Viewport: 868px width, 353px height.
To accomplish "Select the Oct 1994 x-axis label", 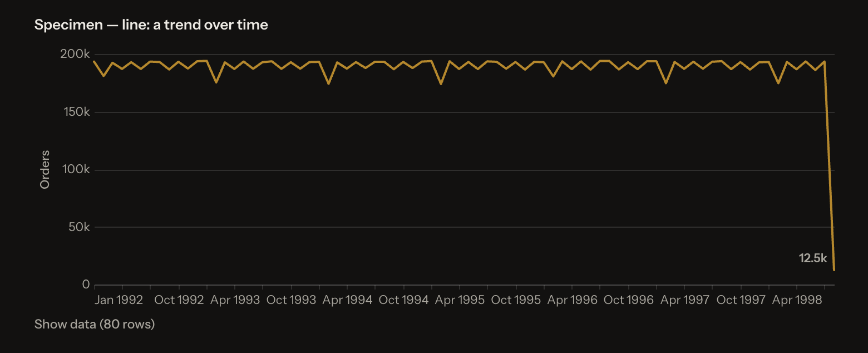I will pyautogui.click(x=403, y=300).
